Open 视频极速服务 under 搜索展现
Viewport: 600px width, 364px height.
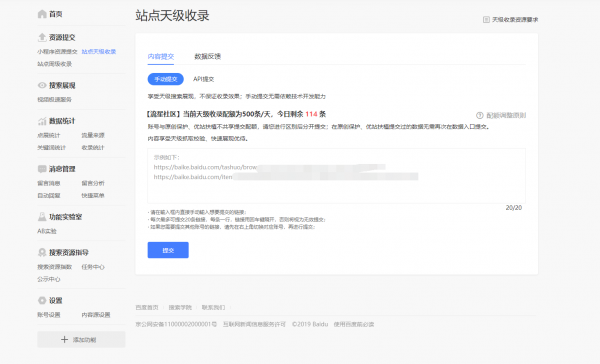[x=54, y=100]
